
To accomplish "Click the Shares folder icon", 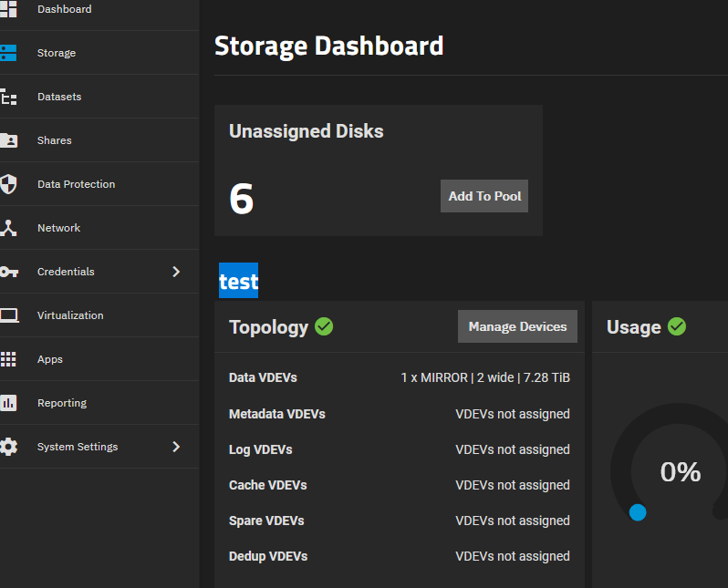I will pos(8,140).
